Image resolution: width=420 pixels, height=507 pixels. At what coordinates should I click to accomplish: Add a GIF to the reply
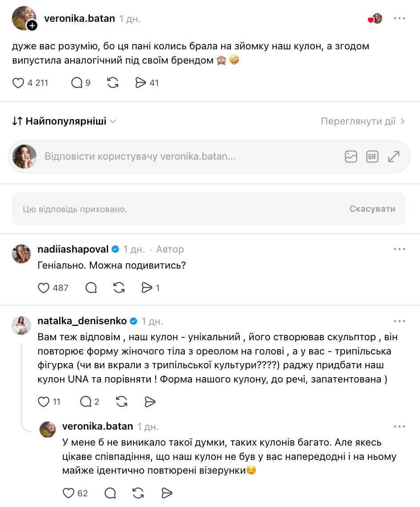click(372, 157)
